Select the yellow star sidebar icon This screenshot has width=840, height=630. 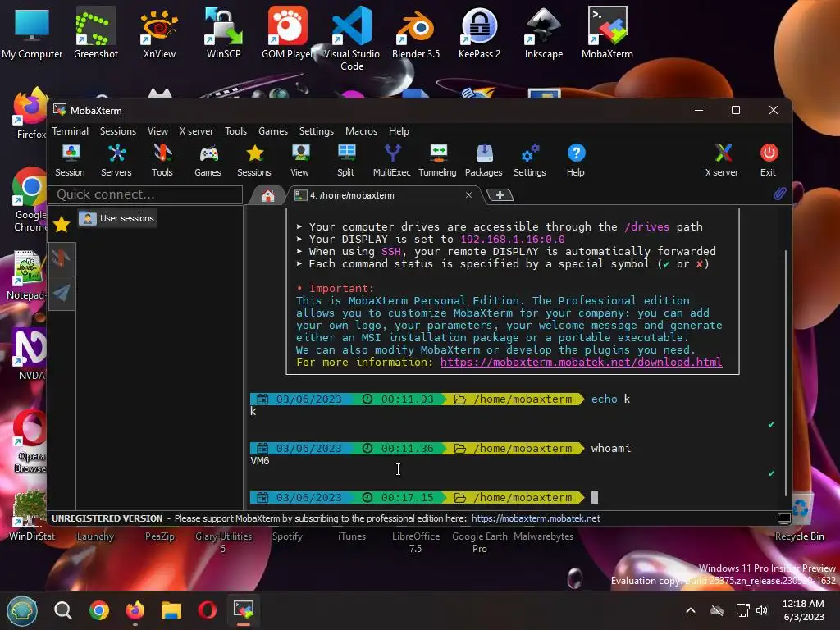click(x=62, y=224)
